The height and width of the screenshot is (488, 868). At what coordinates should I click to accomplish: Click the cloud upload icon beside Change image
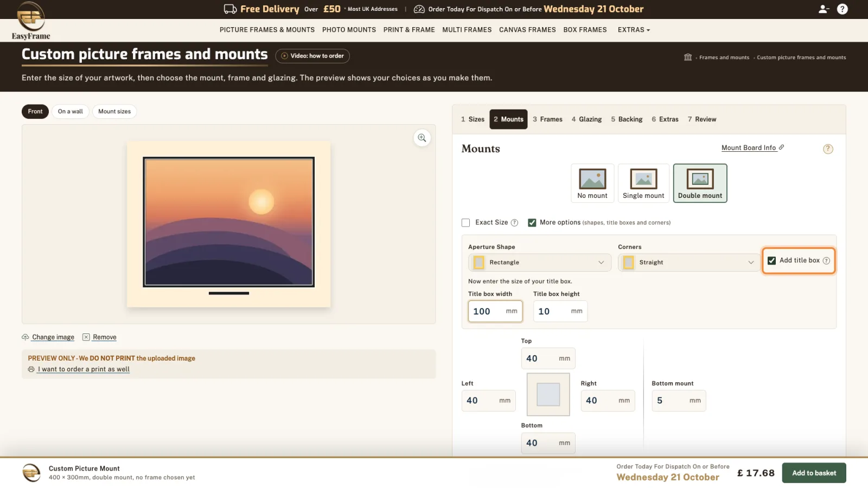tap(25, 337)
